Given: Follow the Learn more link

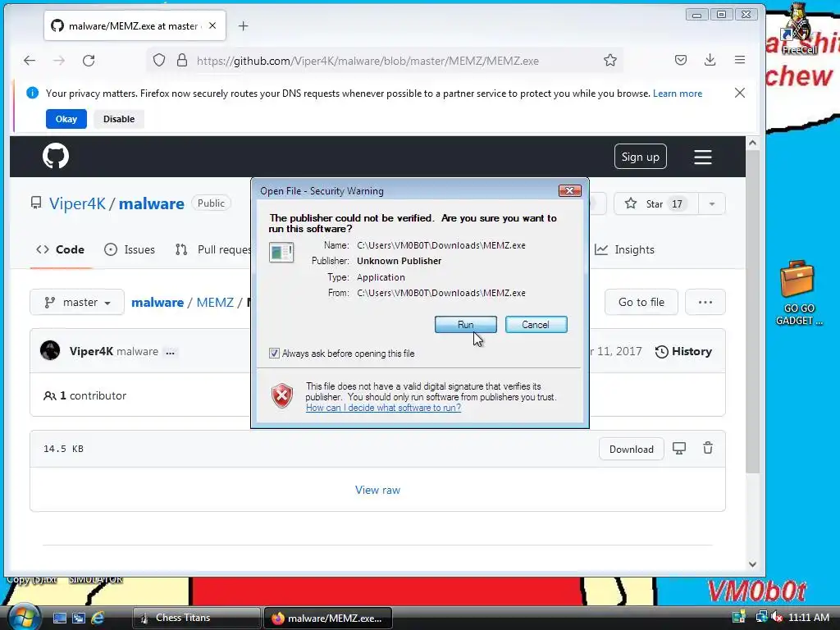Looking at the screenshot, I should (677, 94).
